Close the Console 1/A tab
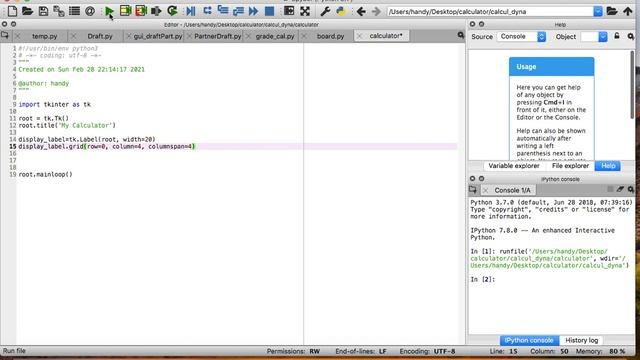The width and height of the screenshot is (640, 360). tap(485, 190)
